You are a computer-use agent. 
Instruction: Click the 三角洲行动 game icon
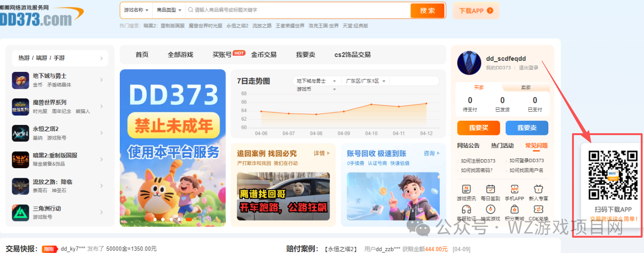click(20, 213)
